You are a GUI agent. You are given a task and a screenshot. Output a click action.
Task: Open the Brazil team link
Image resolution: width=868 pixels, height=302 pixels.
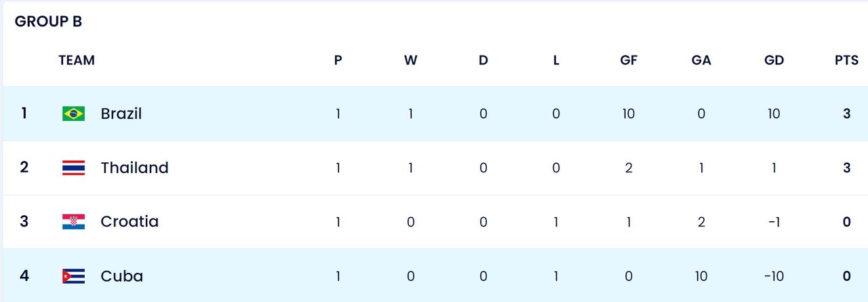coord(121,113)
